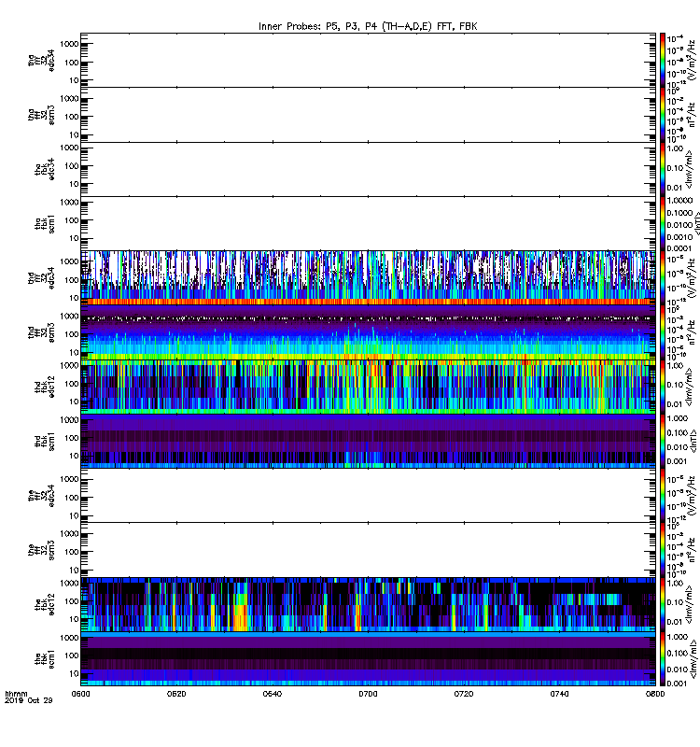Click the color bar beside thd fff scm3 panel

tap(663, 332)
